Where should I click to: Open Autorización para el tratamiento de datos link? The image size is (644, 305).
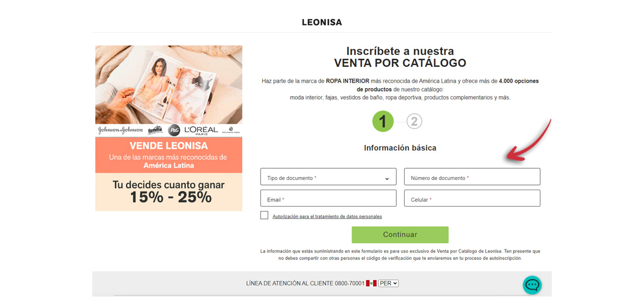point(327,217)
